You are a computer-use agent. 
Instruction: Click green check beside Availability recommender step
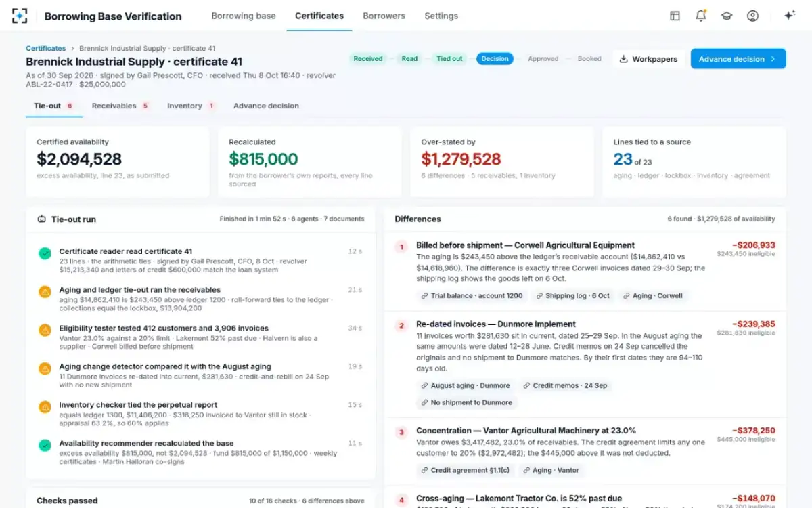click(x=45, y=446)
